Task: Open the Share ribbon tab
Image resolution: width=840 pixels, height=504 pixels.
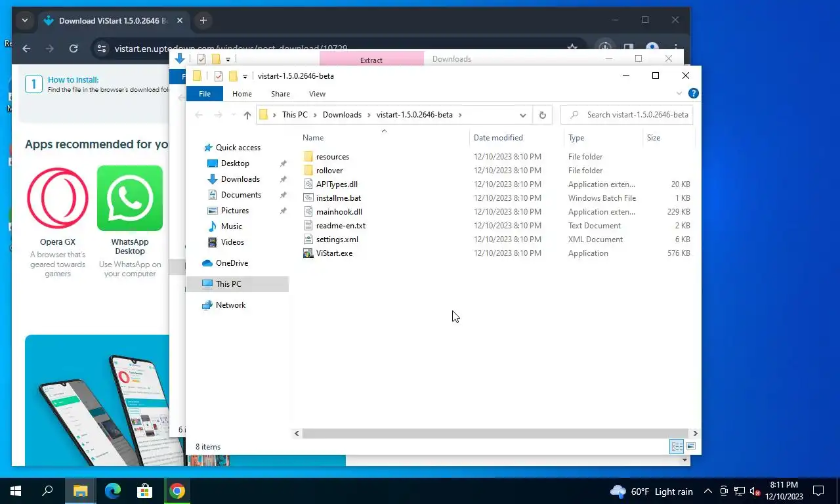Action: [x=280, y=94]
